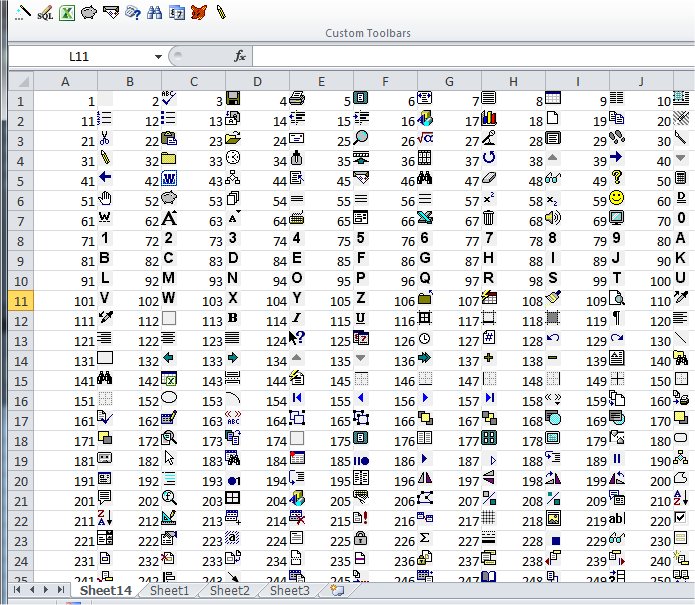Switch to the Sheet1 tab
The width and height of the screenshot is (695, 605).
[169, 590]
